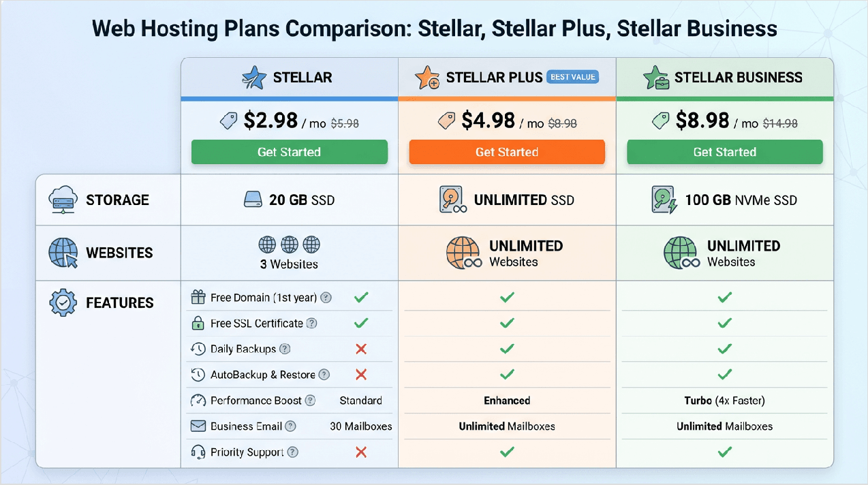
Task: Click Get Started under Stellar Business
Action: click(724, 152)
